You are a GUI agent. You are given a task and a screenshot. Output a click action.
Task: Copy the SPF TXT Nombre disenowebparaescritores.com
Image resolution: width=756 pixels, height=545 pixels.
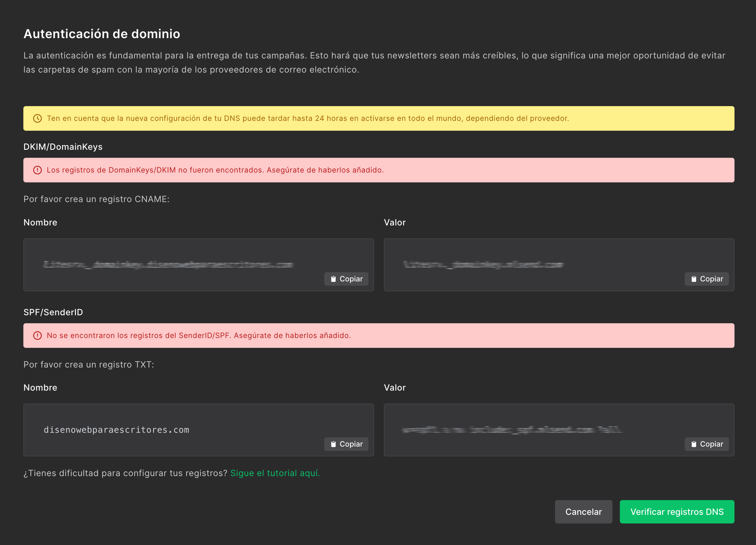point(346,444)
